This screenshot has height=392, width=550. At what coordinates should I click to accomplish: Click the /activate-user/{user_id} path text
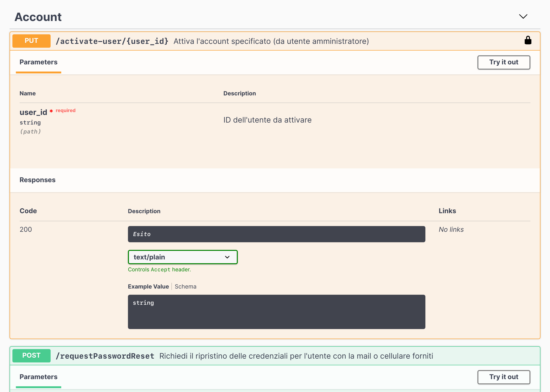click(112, 41)
